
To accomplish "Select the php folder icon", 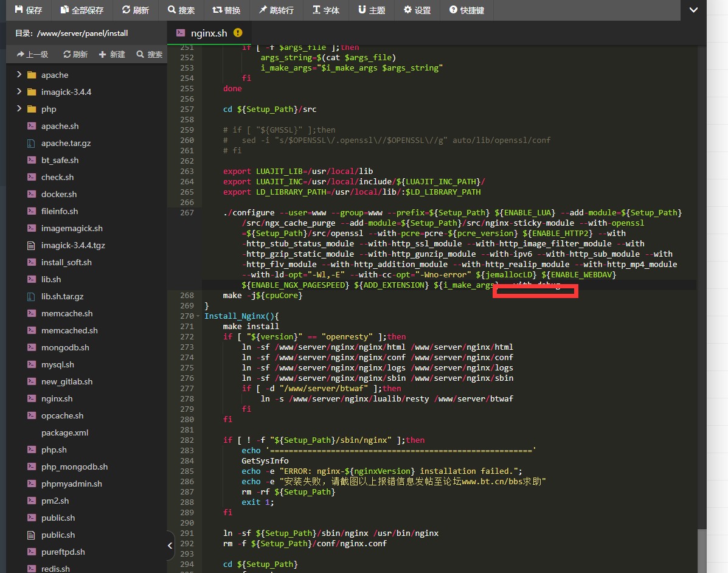I will click(x=32, y=109).
